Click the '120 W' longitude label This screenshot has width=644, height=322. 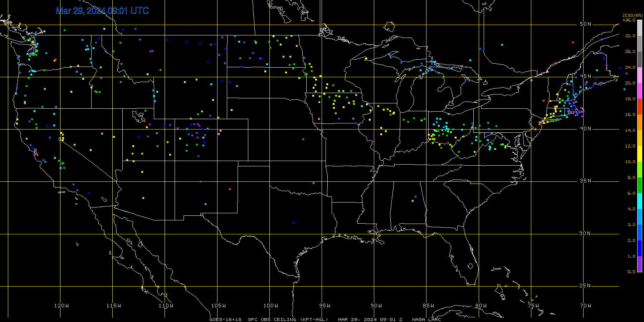coord(62,306)
